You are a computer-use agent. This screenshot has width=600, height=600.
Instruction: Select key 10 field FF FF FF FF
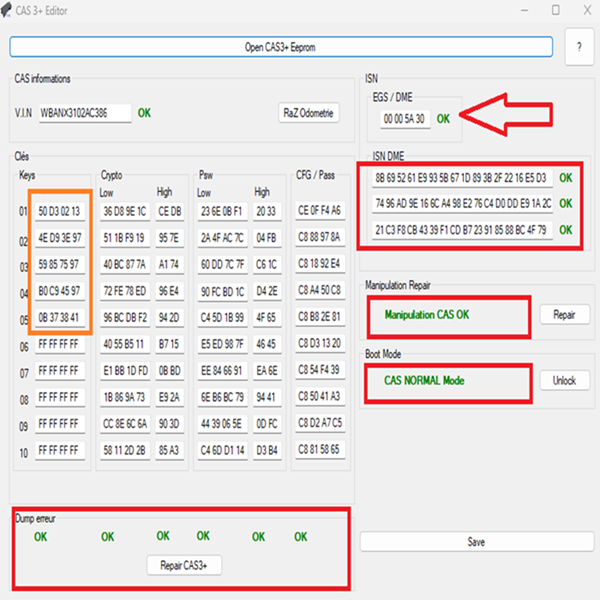pyautogui.click(x=60, y=450)
